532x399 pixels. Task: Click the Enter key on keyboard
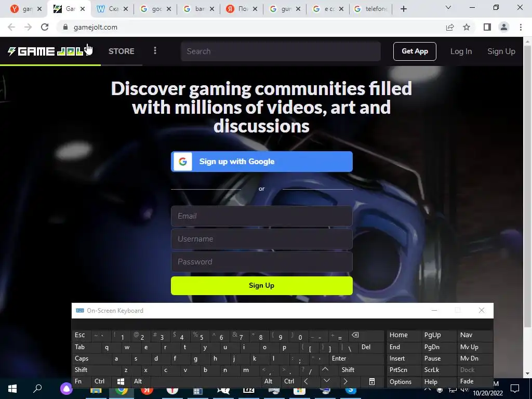(x=356, y=358)
